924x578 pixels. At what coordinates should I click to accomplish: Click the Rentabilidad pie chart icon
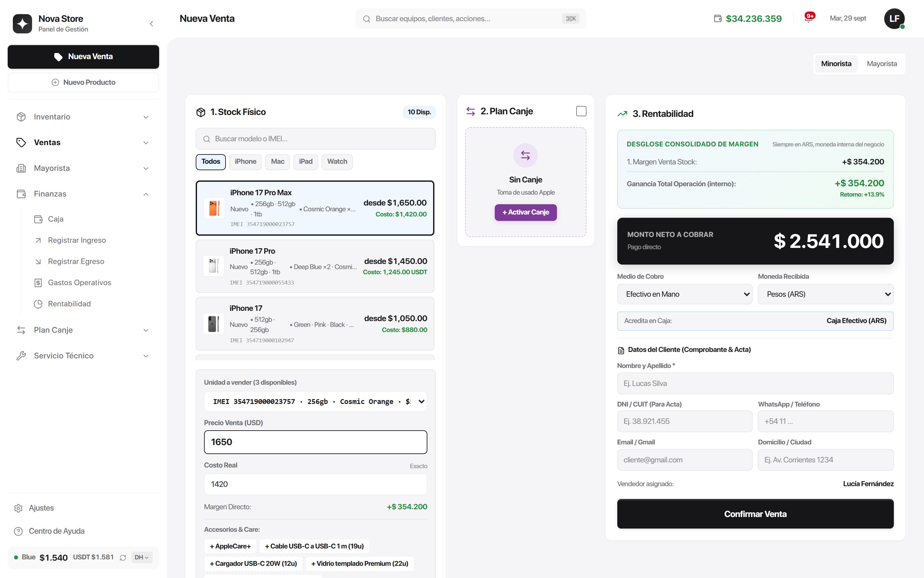pyautogui.click(x=38, y=304)
